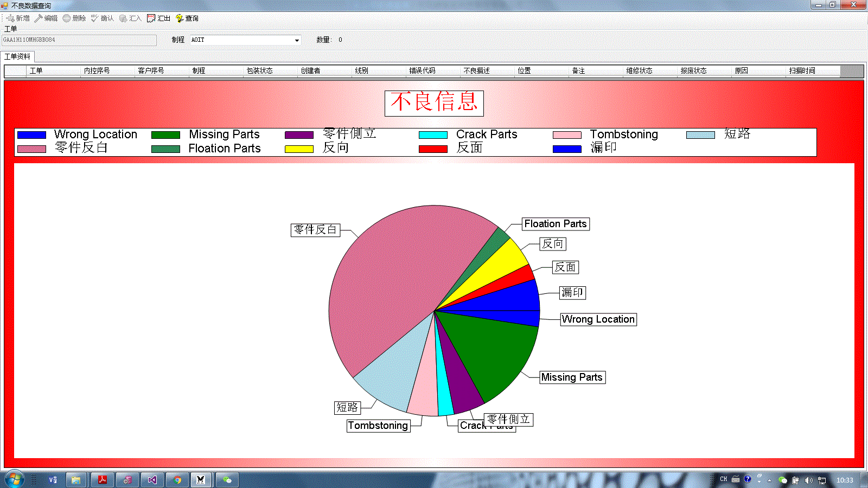Click the 汇入 (import) toolbar button
This screenshot has width=868, height=488.
point(131,18)
